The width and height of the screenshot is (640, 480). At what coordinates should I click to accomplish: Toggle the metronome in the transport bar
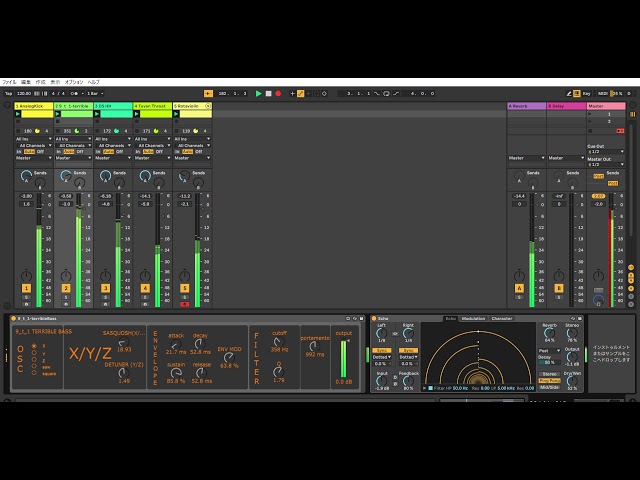75,93
